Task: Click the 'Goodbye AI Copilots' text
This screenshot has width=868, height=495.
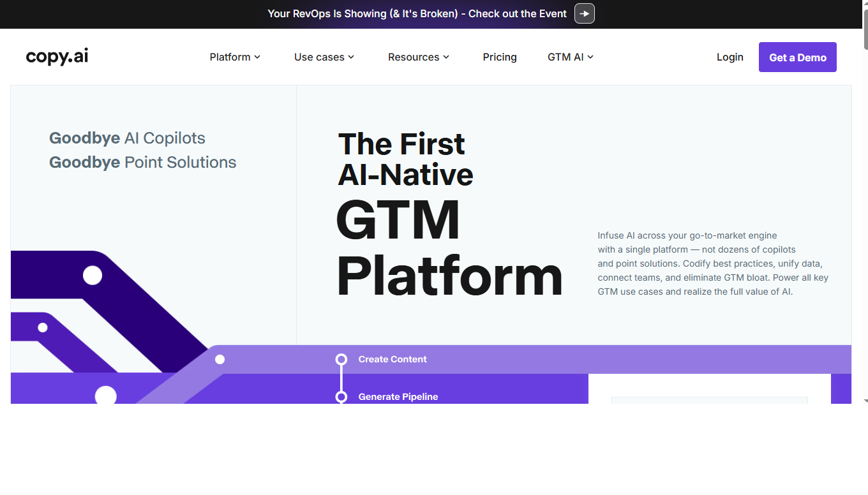Action: (127, 138)
